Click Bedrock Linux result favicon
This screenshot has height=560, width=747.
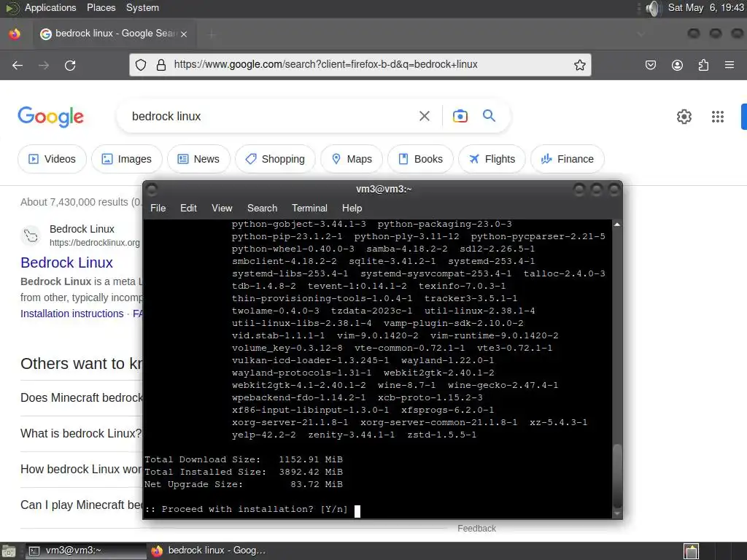pyautogui.click(x=31, y=236)
